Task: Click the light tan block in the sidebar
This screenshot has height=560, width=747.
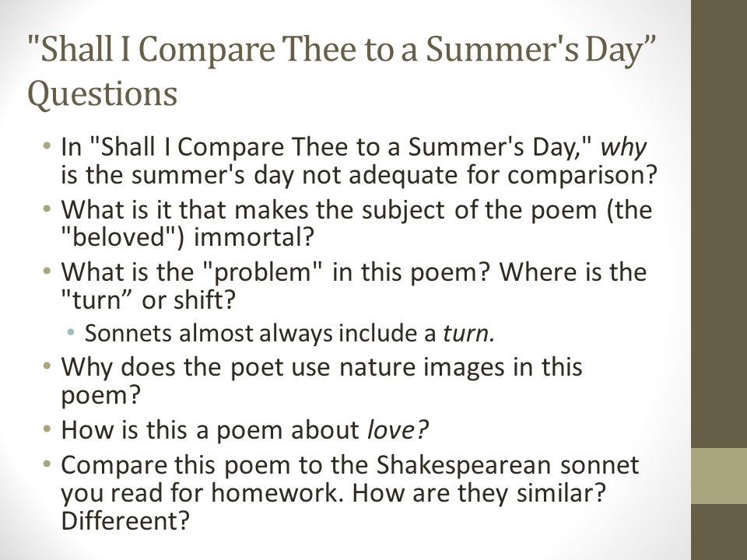Action: (719, 476)
